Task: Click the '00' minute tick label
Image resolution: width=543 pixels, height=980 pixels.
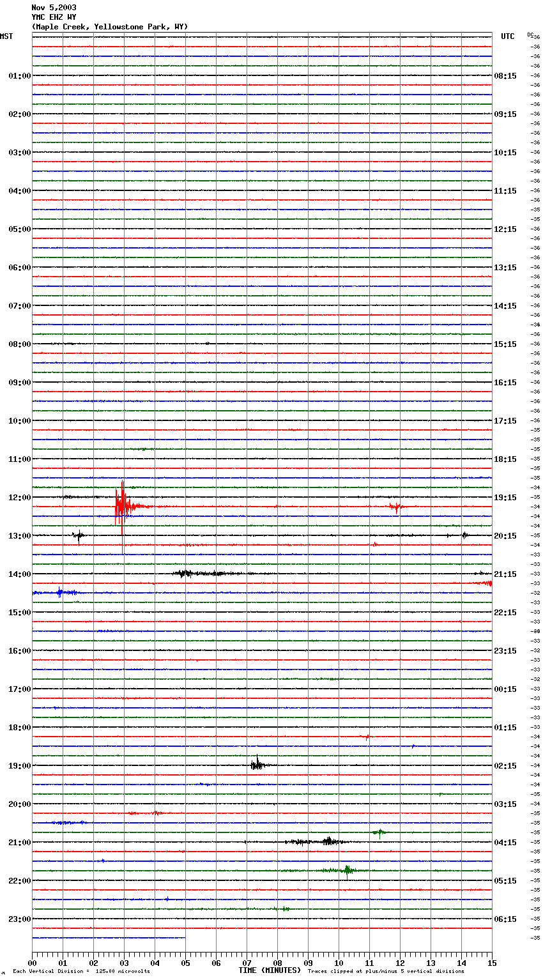Action: [32, 963]
